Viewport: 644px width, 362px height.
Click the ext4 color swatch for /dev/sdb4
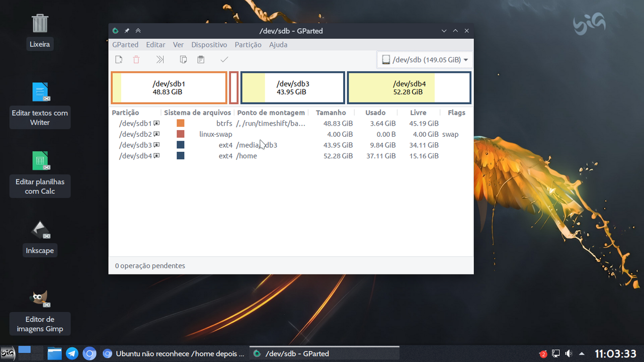(x=181, y=156)
